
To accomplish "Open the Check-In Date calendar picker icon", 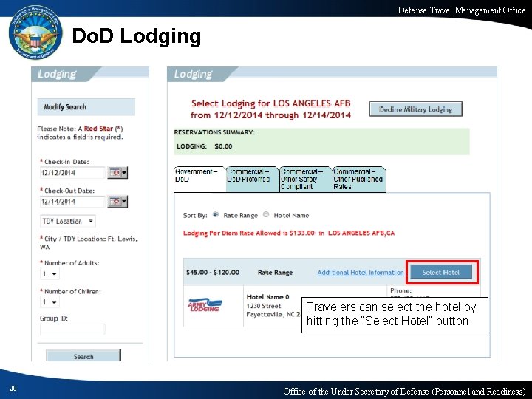I will [117, 173].
